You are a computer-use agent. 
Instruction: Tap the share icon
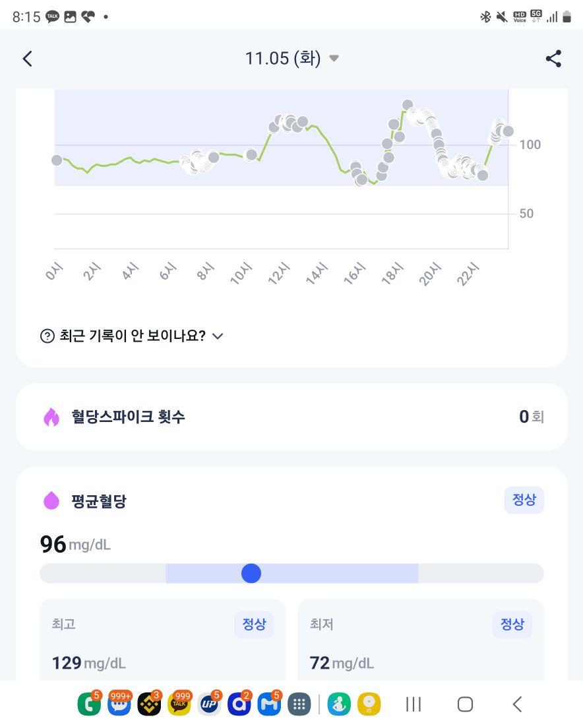(553, 59)
